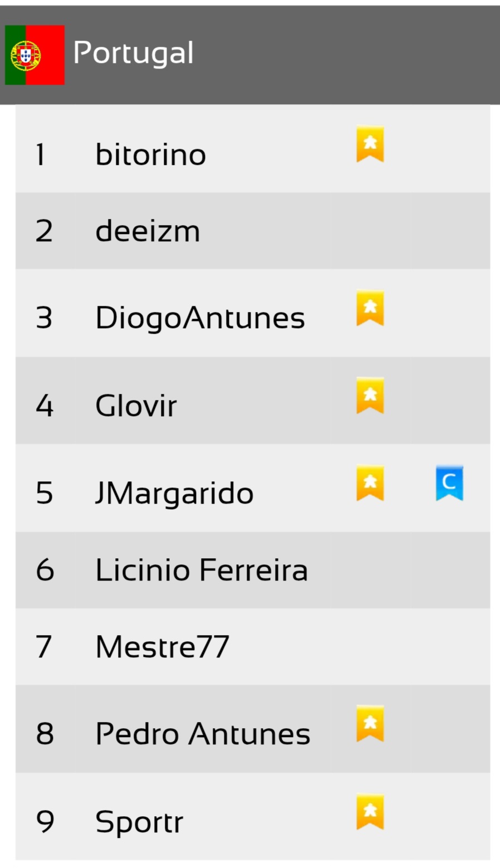This screenshot has width=500, height=868.
Task: Click Pedro Antunes' gold star badge
Action: 370,724
